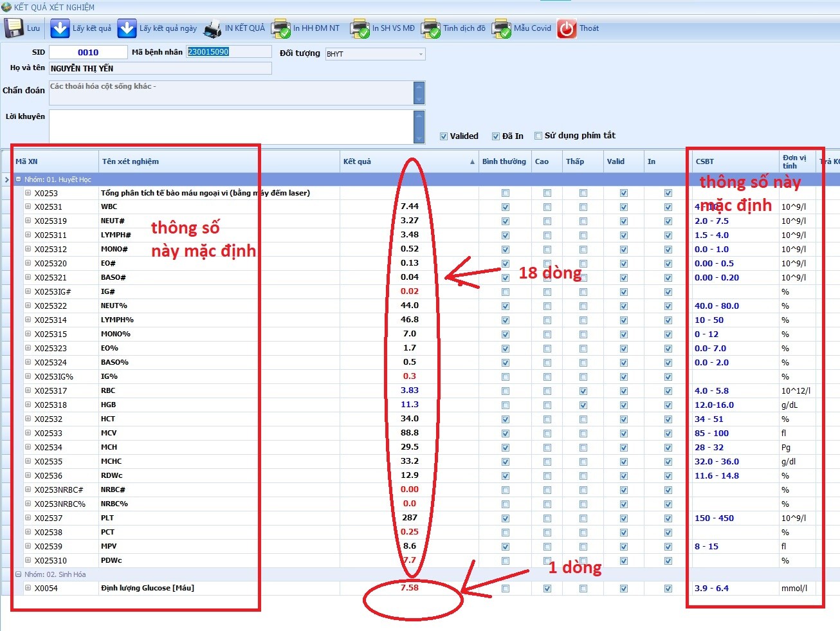Click the Mã bệnh nhân field
The height and width of the screenshot is (631, 840).
tap(229, 52)
